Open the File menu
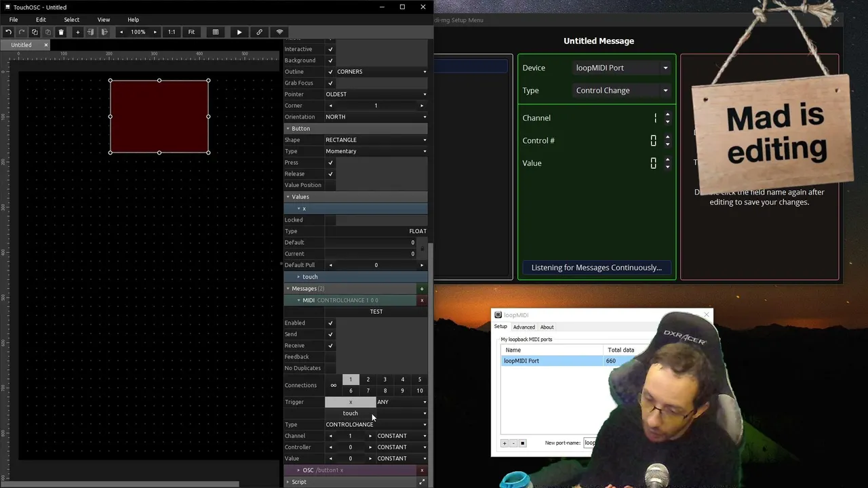Image resolution: width=868 pixels, height=488 pixels. click(14, 20)
